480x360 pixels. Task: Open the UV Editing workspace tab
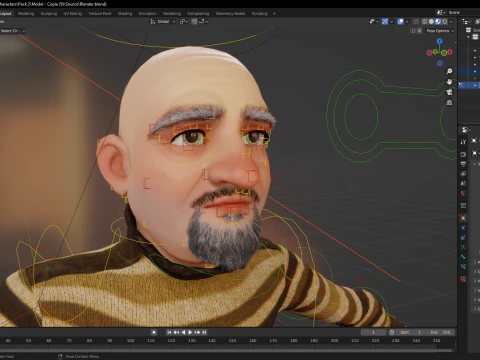tap(72, 14)
